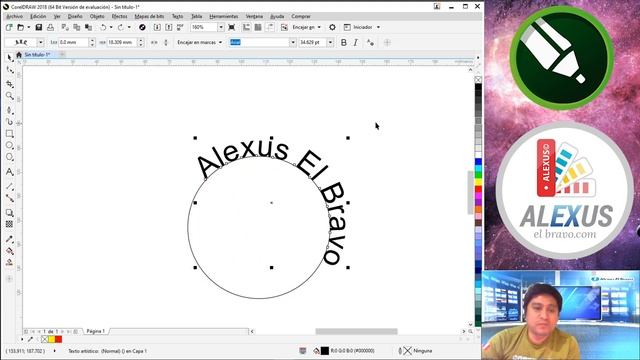Image resolution: width=640 pixels, height=360 pixels.
Task: Click the blue swatch in color palette
Action: click(478, 162)
